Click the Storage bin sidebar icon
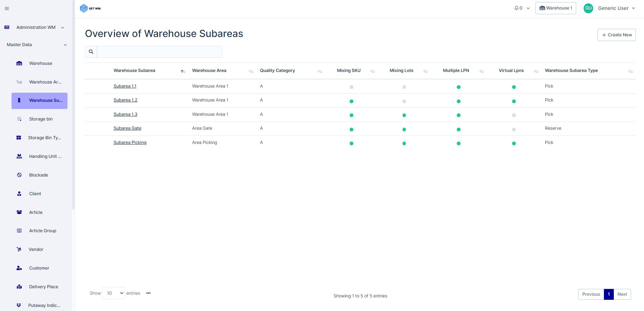 pyautogui.click(x=19, y=119)
